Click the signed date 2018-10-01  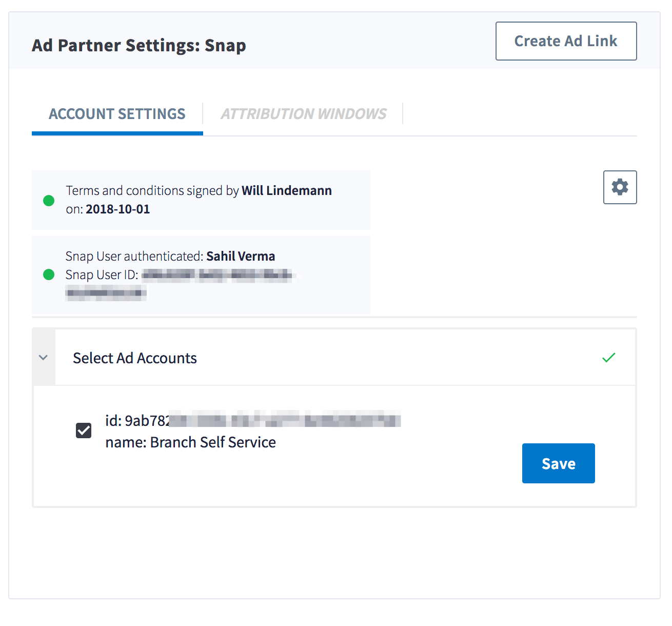[x=118, y=209]
